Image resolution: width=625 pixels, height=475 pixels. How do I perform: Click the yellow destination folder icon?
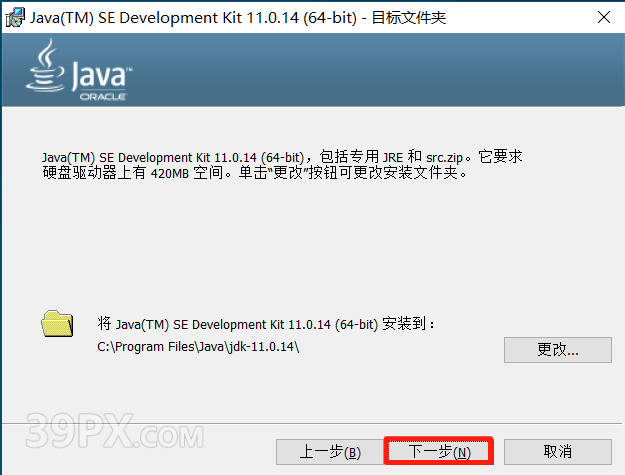point(57,324)
